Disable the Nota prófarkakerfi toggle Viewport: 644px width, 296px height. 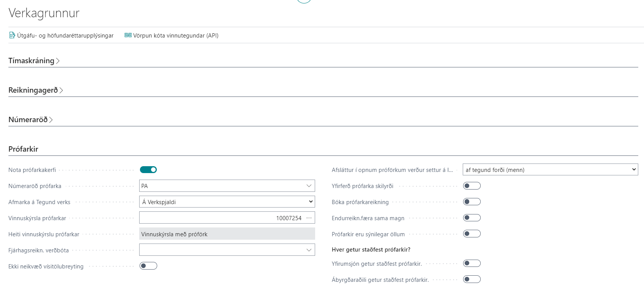coord(148,170)
